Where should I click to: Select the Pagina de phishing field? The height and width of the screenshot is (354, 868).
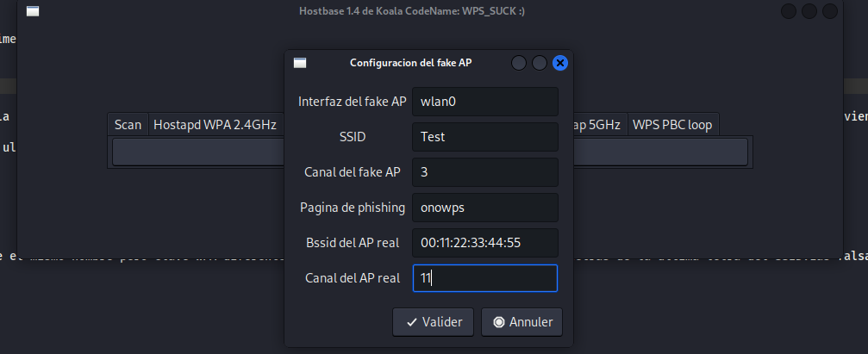click(x=485, y=208)
